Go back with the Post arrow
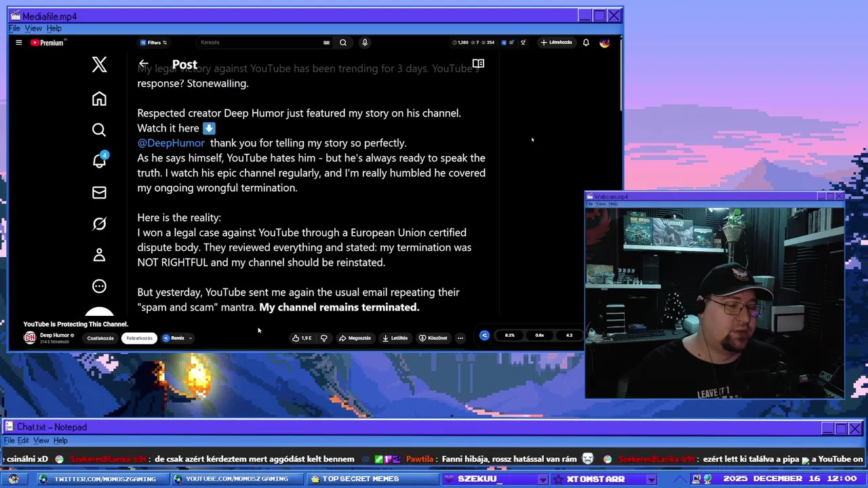 143,64
